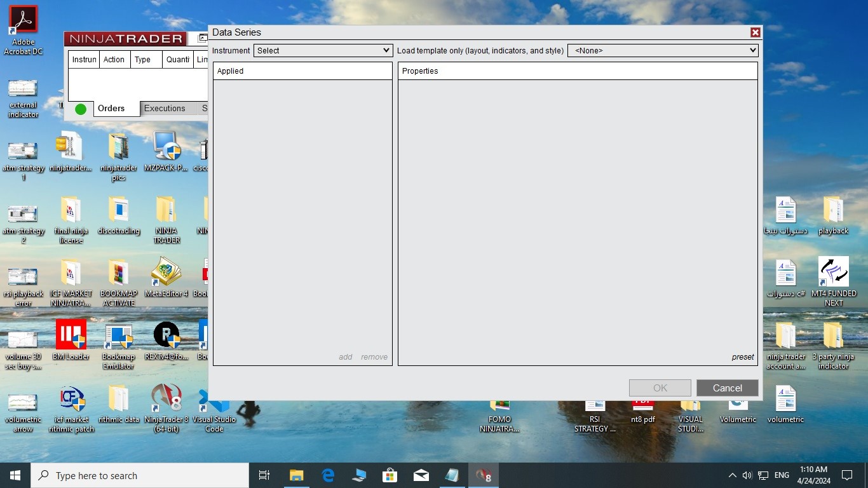
Task: Select the 3 party ninja indicator folder
Action: 834,346
